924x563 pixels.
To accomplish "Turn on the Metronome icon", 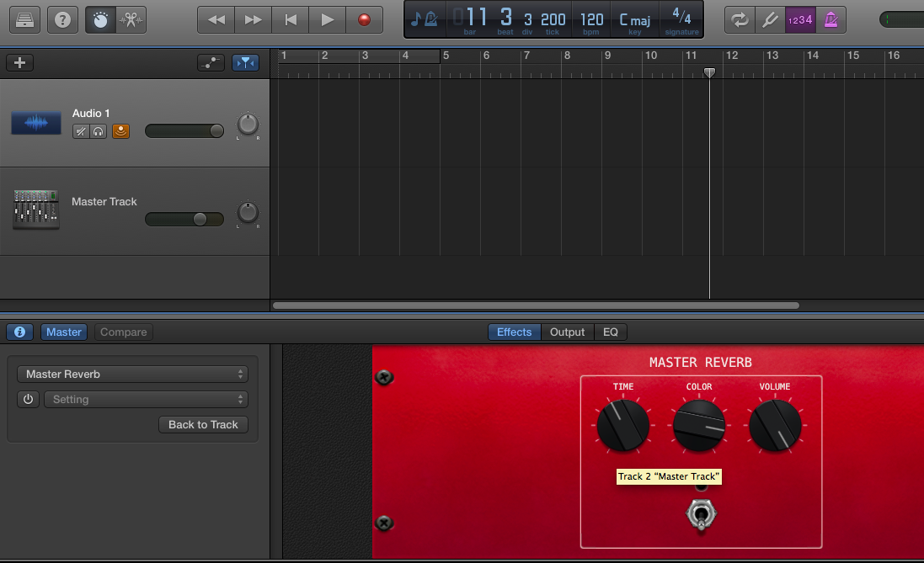I will click(x=831, y=19).
